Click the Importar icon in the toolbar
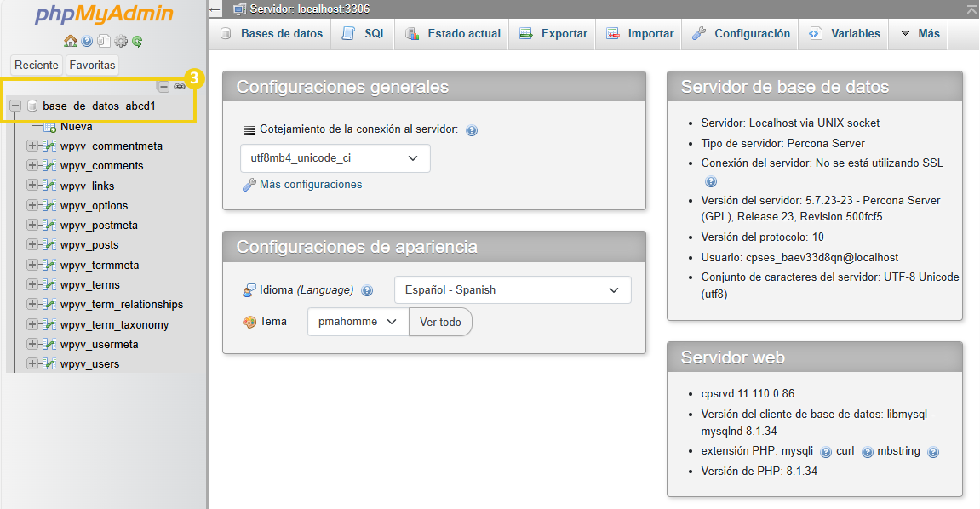This screenshot has height=509, width=980. pos(612,33)
